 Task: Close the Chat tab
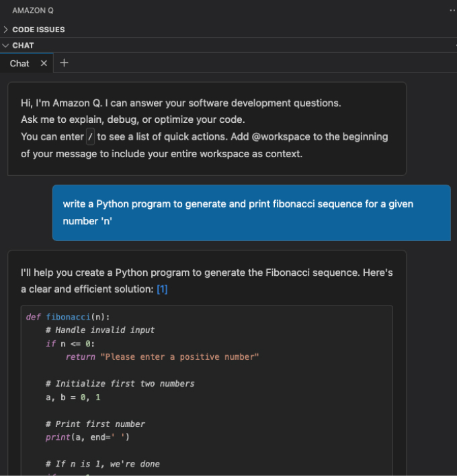pyautogui.click(x=44, y=63)
